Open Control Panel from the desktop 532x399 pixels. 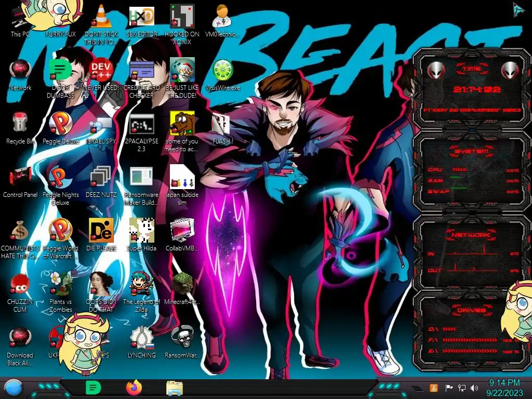[20, 182]
